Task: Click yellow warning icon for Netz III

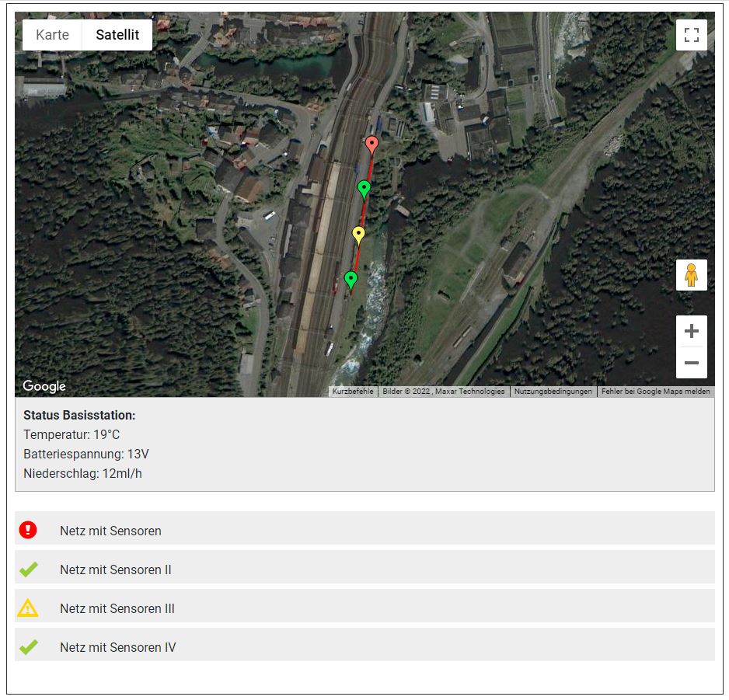Action: click(x=28, y=608)
